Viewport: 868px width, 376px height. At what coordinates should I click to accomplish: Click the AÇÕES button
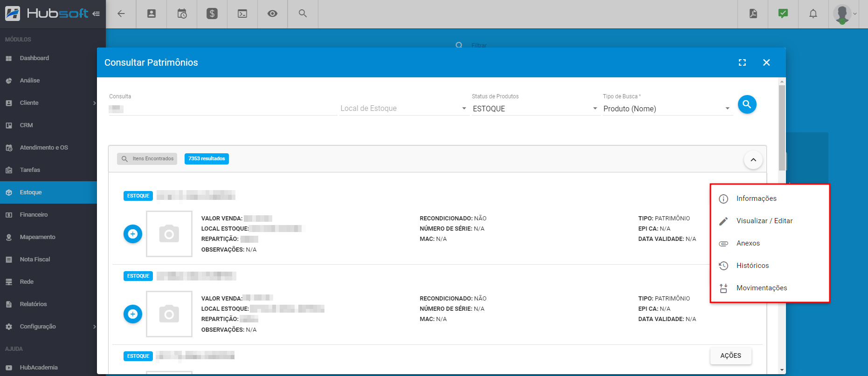(x=730, y=356)
